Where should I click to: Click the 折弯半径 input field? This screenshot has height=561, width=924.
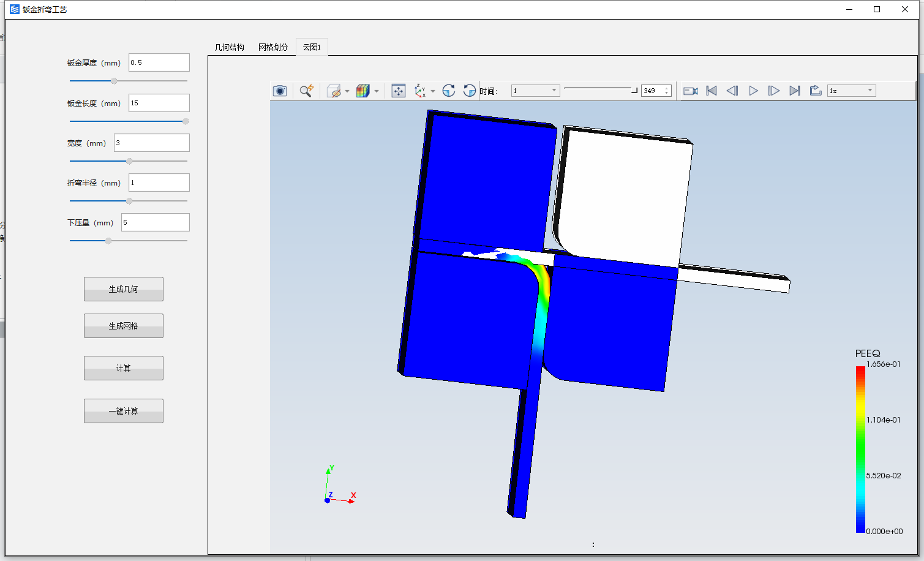click(159, 183)
